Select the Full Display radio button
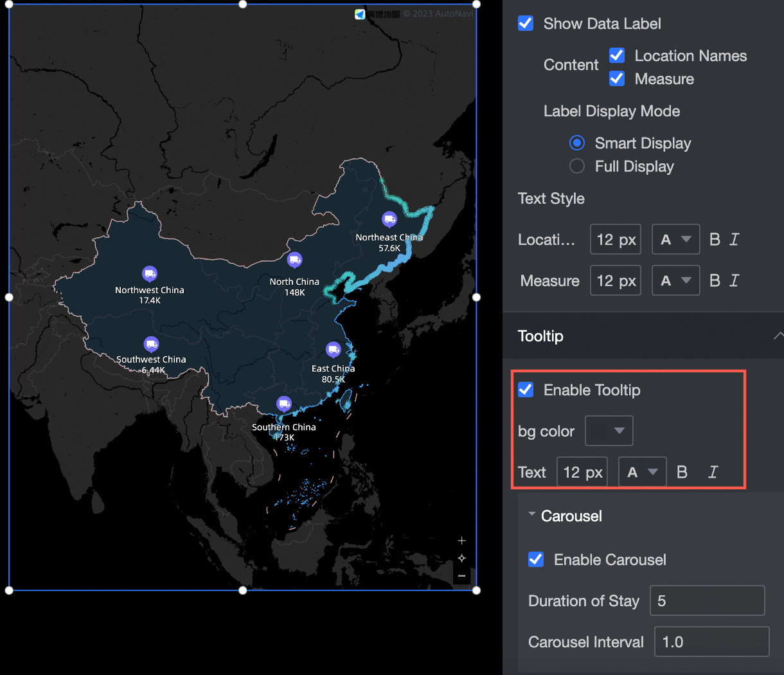 [576, 166]
